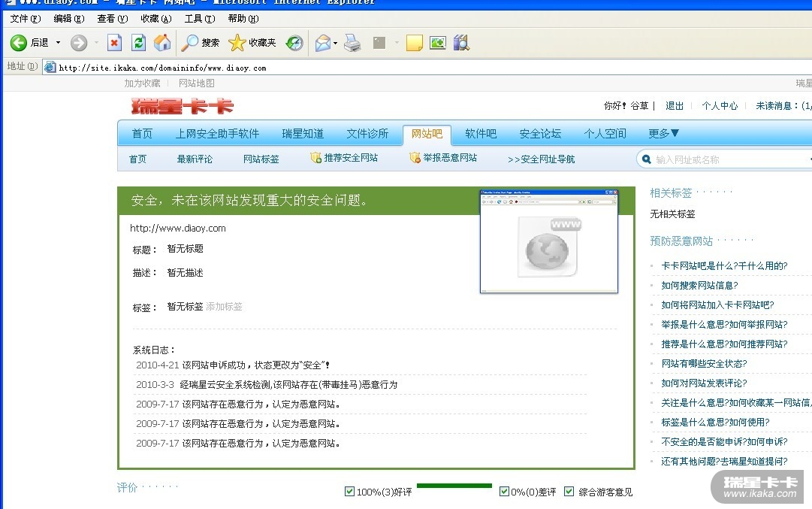Open the 帮助(H) menu
Viewport: 812px width, 509px height.
click(x=243, y=19)
